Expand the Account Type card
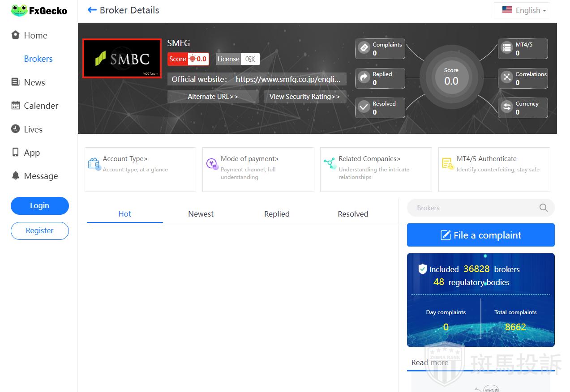Viewport: 570px width, 392px height. 140,169
